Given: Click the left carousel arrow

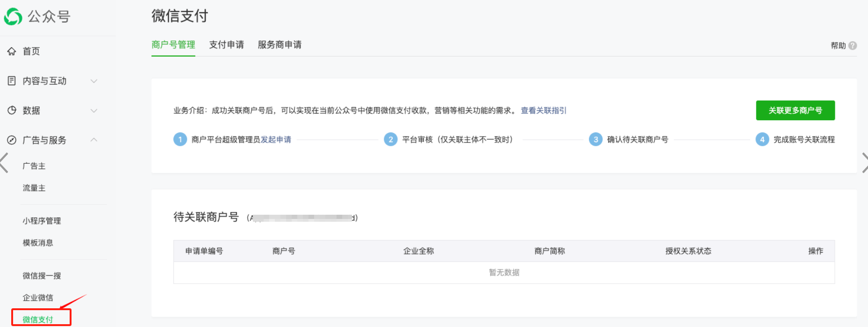Looking at the screenshot, I should coord(4,163).
